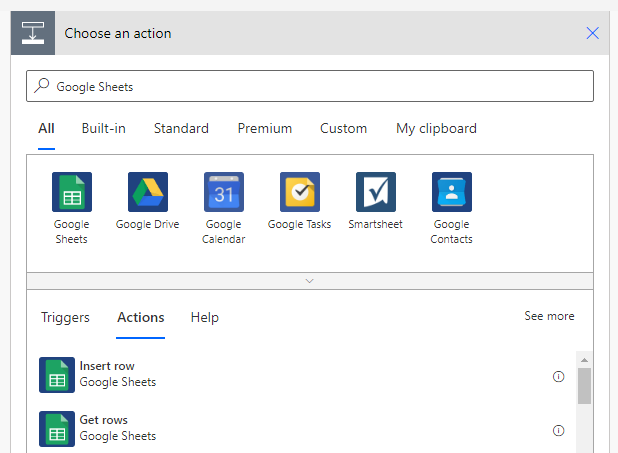Click the Insert row Google Sheets icon
Image resolution: width=618 pixels, height=453 pixels.
tap(57, 375)
